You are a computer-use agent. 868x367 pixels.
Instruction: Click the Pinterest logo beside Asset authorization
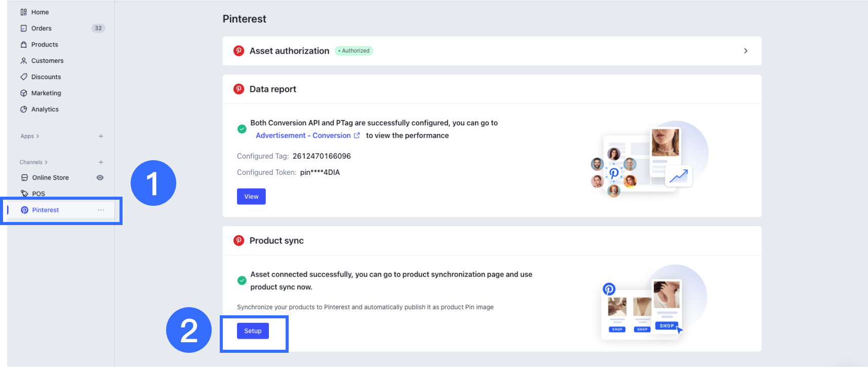[239, 51]
